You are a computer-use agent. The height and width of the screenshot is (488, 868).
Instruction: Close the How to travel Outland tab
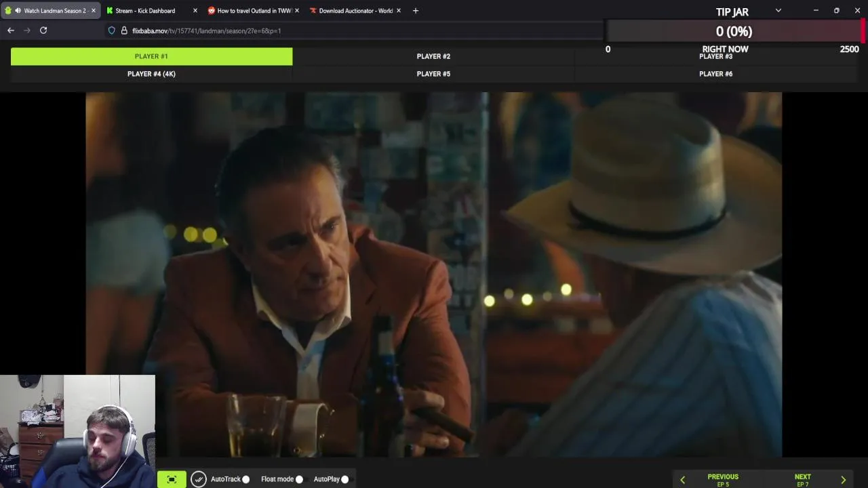pyautogui.click(x=297, y=11)
